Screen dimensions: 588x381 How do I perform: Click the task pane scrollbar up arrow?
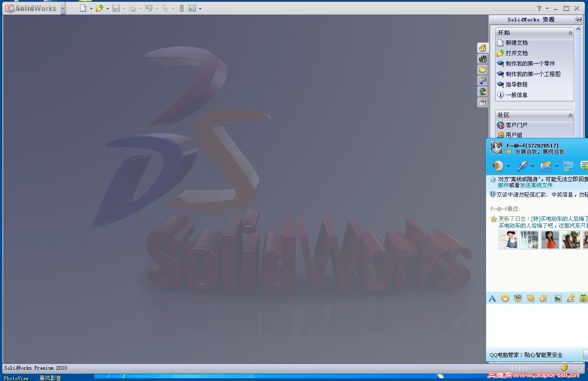[x=578, y=29]
